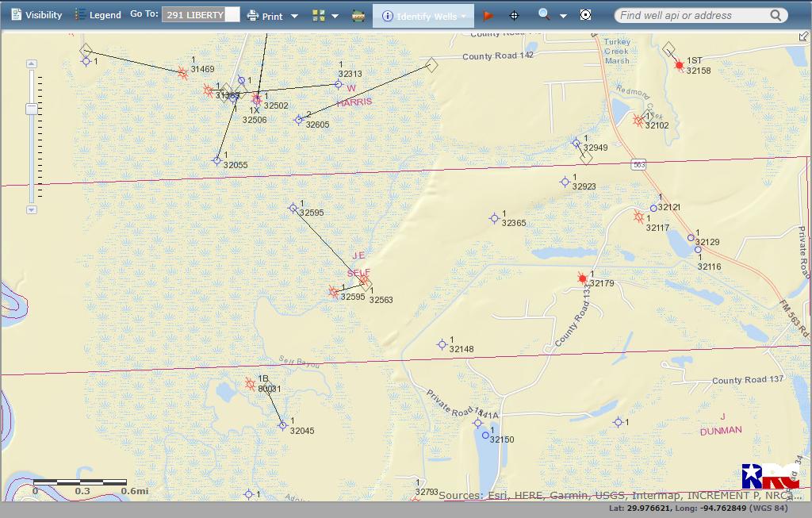Click the magnifier zoom tool icon
This screenshot has height=518, width=812.
(544, 14)
